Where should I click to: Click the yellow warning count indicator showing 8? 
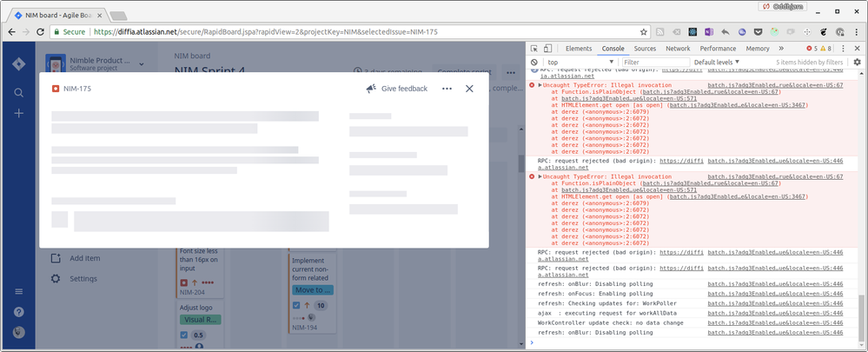tap(825, 49)
